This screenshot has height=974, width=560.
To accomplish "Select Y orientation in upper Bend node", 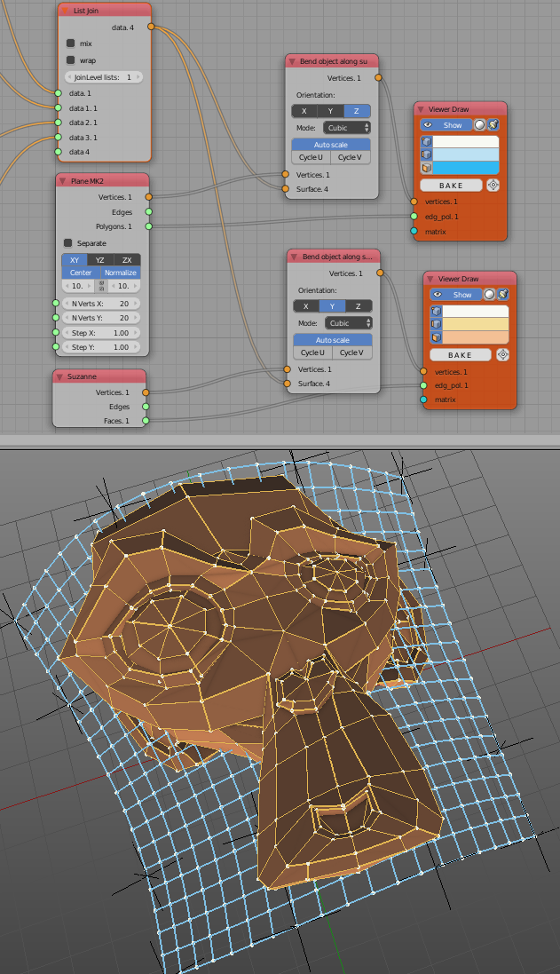I will (330, 111).
